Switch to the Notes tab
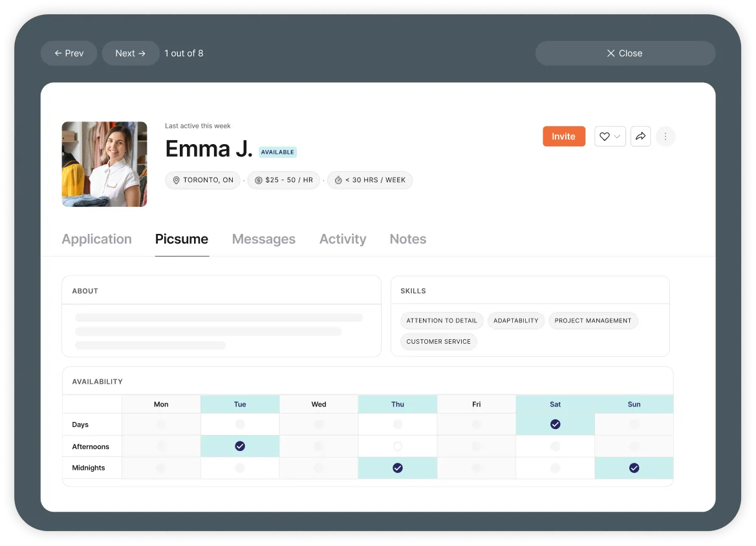The image size is (756, 546). tap(408, 239)
